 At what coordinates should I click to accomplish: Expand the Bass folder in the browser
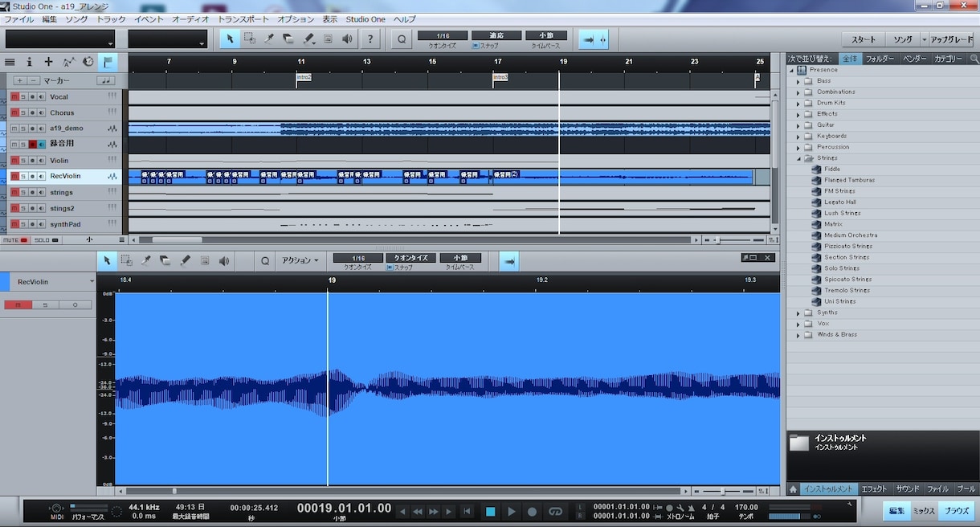[798, 81]
